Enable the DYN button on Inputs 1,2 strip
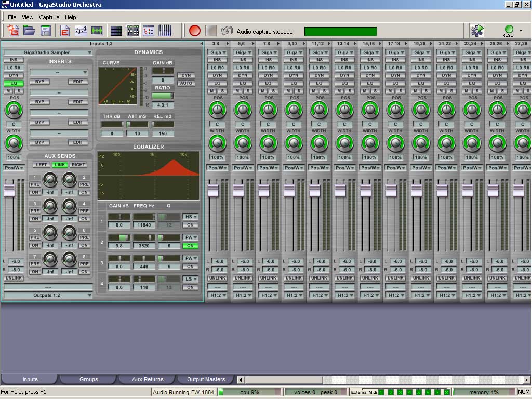The width and height of the screenshot is (532, 399). [14, 75]
